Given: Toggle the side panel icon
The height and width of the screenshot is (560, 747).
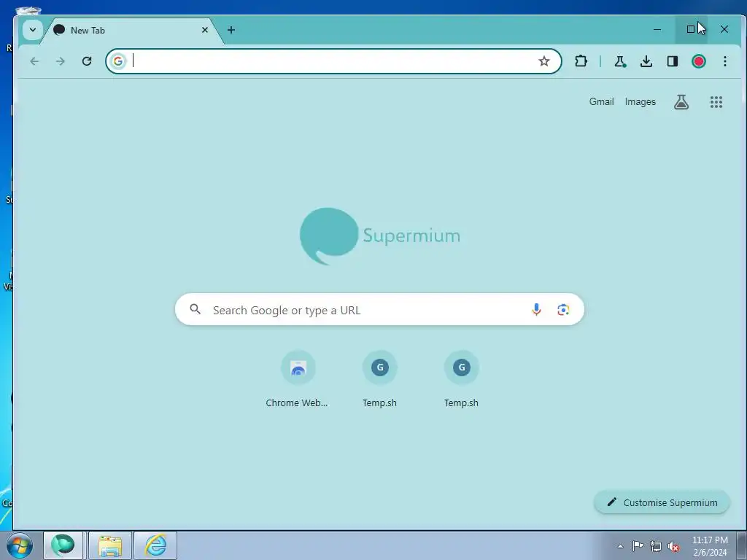Looking at the screenshot, I should point(672,61).
